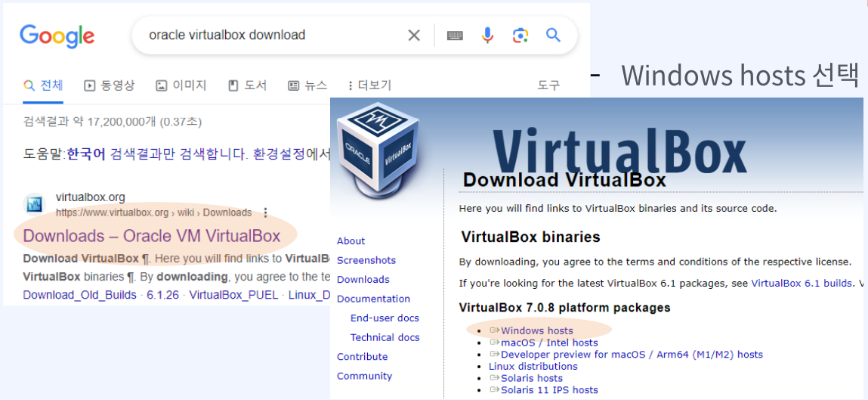Click the virtualbox.org site favicon
868x400 pixels.
(34, 205)
